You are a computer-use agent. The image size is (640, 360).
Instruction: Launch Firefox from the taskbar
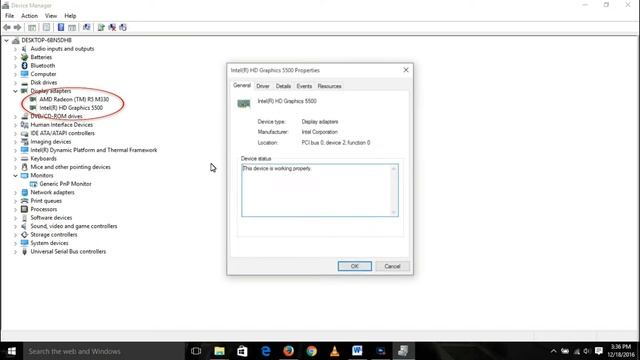pos(289,351)
